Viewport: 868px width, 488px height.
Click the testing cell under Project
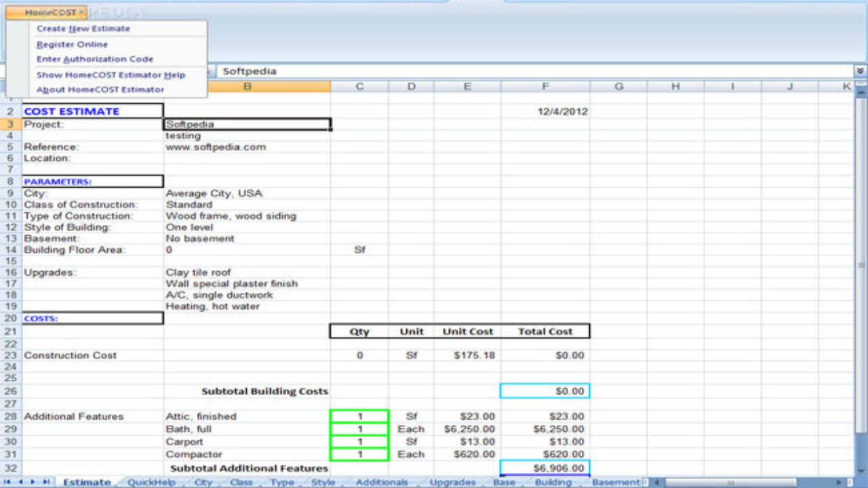(x=247, y=136)
